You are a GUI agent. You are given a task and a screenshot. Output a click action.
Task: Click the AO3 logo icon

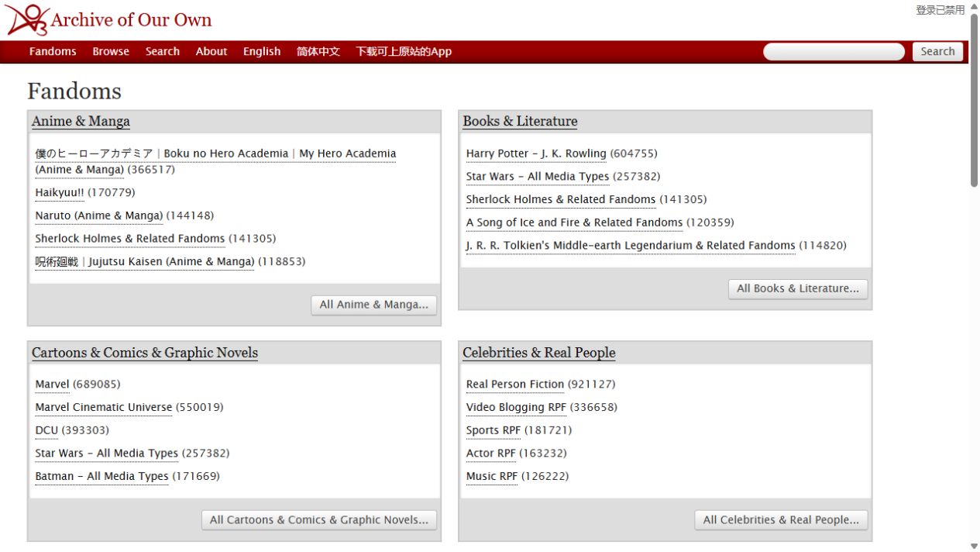pos(28,20)
